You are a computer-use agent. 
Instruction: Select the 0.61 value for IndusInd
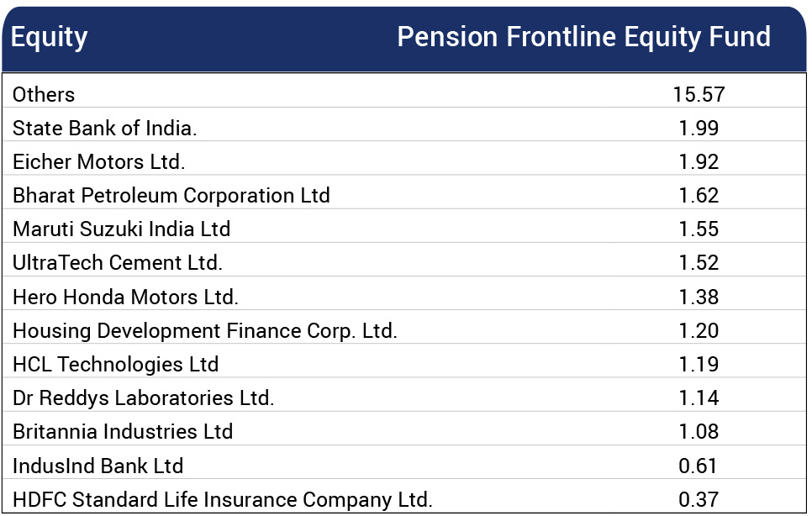point(698,466)
